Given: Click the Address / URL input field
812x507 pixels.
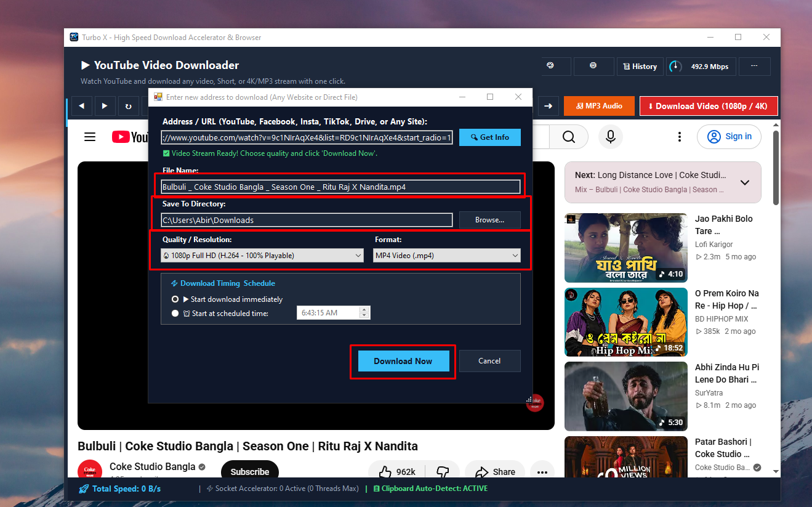Looking at the screenshot, I should click(307, 137).
